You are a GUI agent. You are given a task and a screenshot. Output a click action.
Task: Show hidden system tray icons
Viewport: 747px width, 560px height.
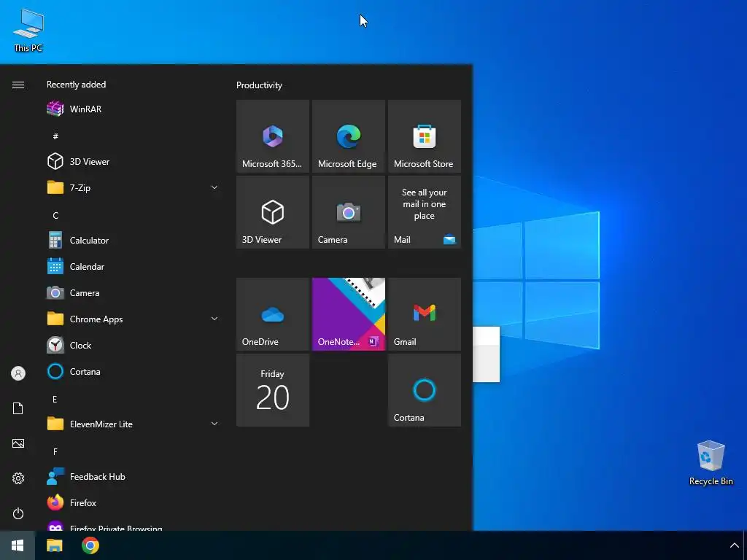(x=734, y=545)
